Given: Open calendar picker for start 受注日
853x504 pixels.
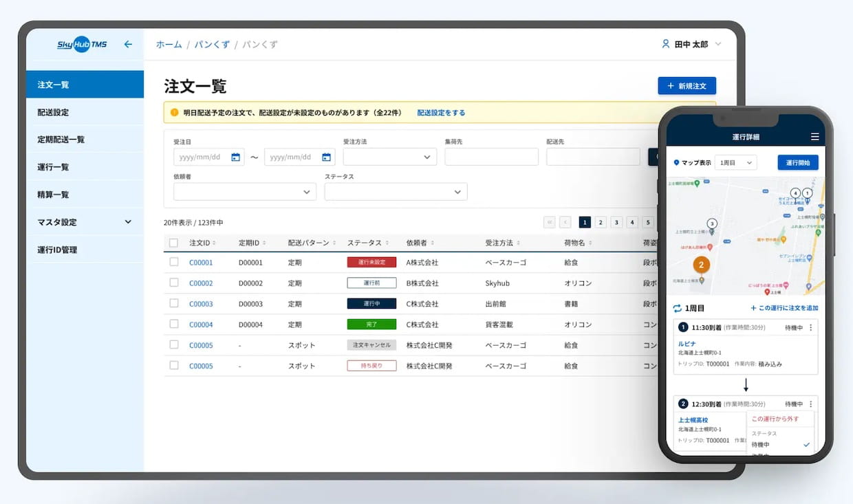Looking at the screenshot, I should point(235,157).
